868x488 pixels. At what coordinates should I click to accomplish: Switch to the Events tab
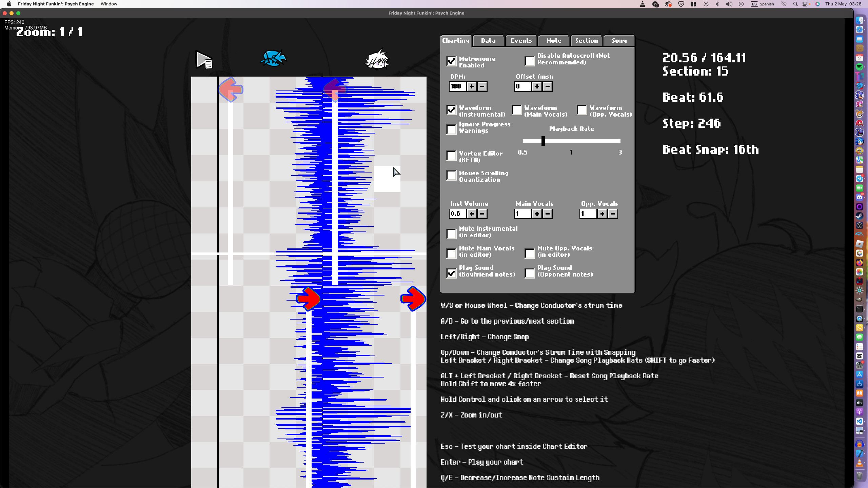[x=521, y=41]
